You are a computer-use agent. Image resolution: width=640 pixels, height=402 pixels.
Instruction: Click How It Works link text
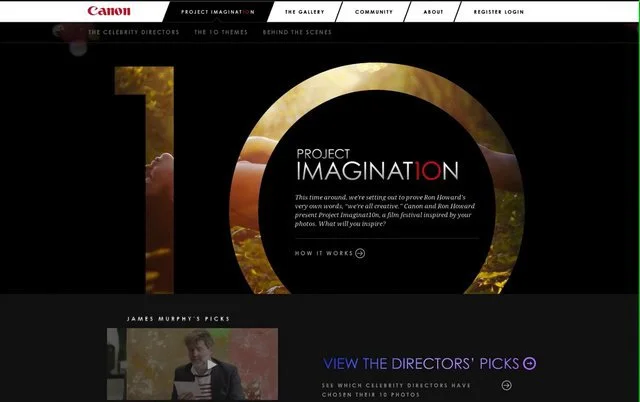[324, 253]
